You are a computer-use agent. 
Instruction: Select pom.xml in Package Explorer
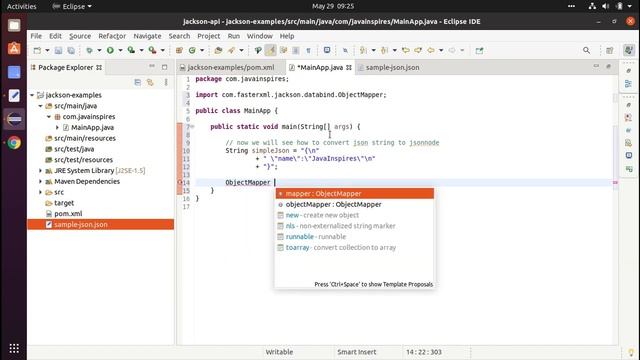point(68,213)
